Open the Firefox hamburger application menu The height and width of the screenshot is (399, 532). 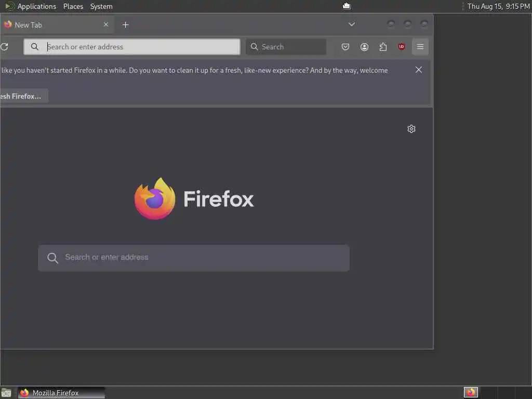(x=420, y=46)
